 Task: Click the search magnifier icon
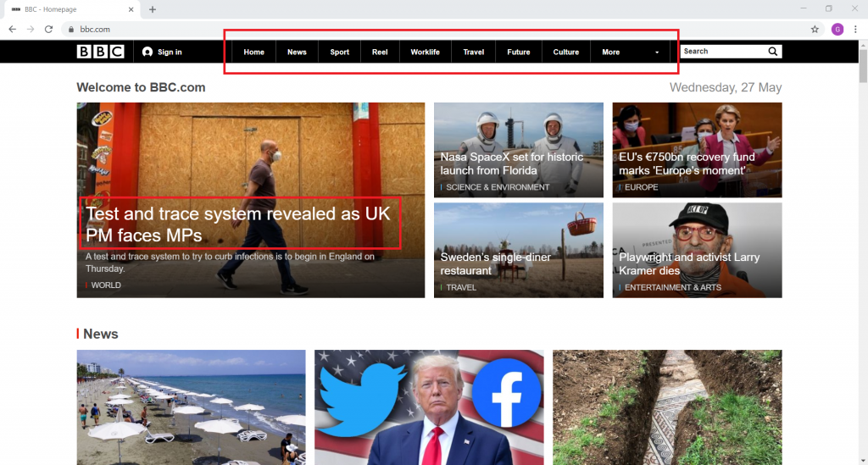[x=772, y=52]
